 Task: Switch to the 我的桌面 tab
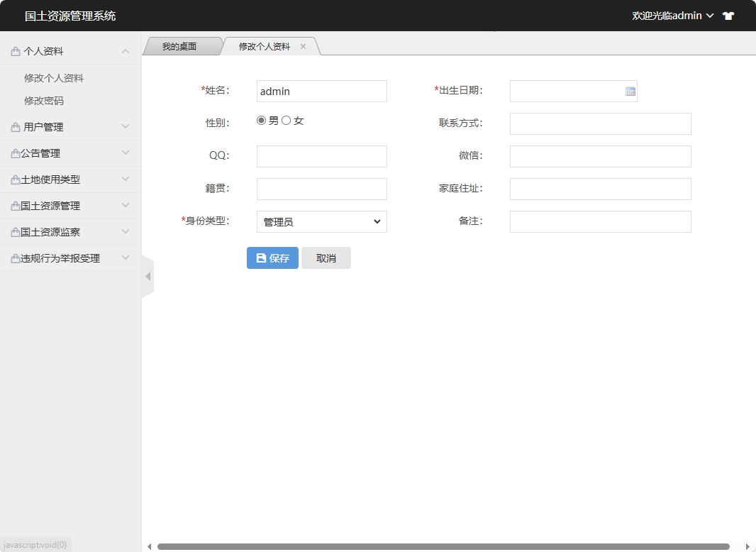179,47
